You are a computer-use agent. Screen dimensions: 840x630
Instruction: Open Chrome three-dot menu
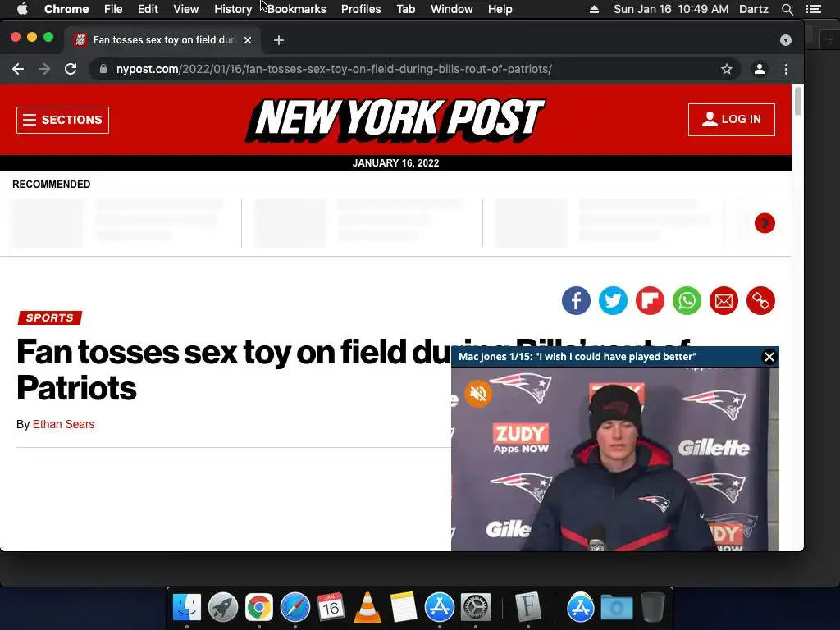tap(786, 69)
